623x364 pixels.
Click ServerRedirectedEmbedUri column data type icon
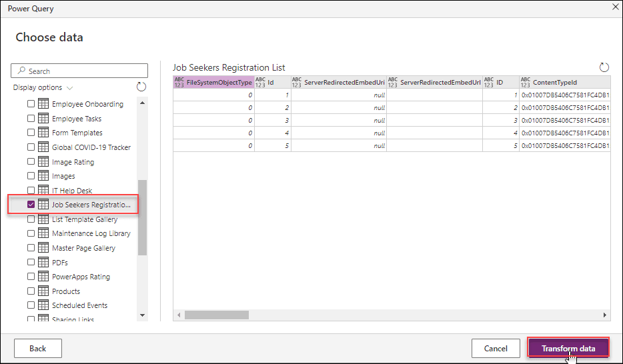(297, 82)
